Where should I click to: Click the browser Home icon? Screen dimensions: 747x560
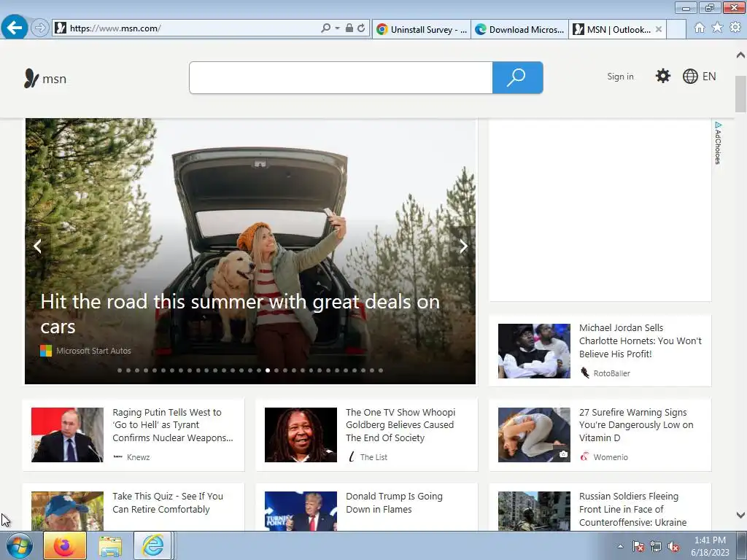pos(700,28)
